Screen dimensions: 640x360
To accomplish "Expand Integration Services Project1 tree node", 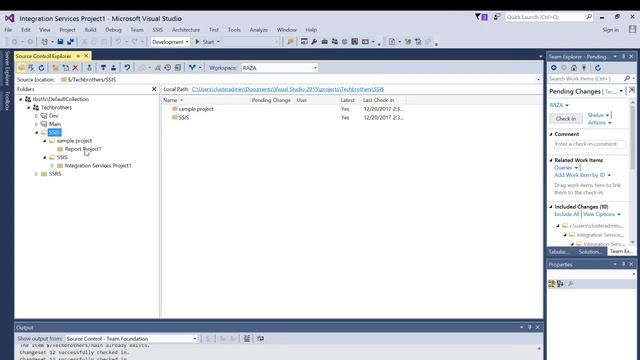I will 52,166.
